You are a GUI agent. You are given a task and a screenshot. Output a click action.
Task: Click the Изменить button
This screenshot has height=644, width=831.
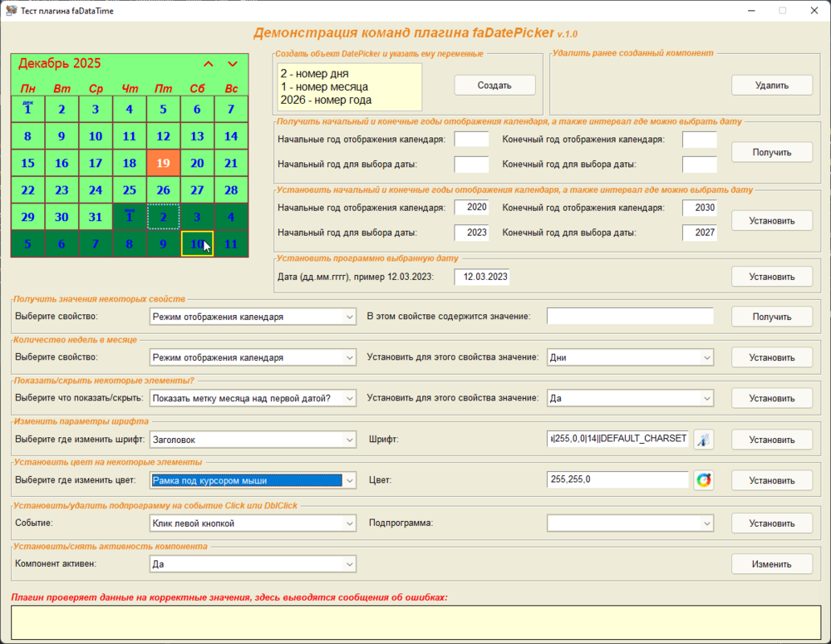(x=771, y=563)
